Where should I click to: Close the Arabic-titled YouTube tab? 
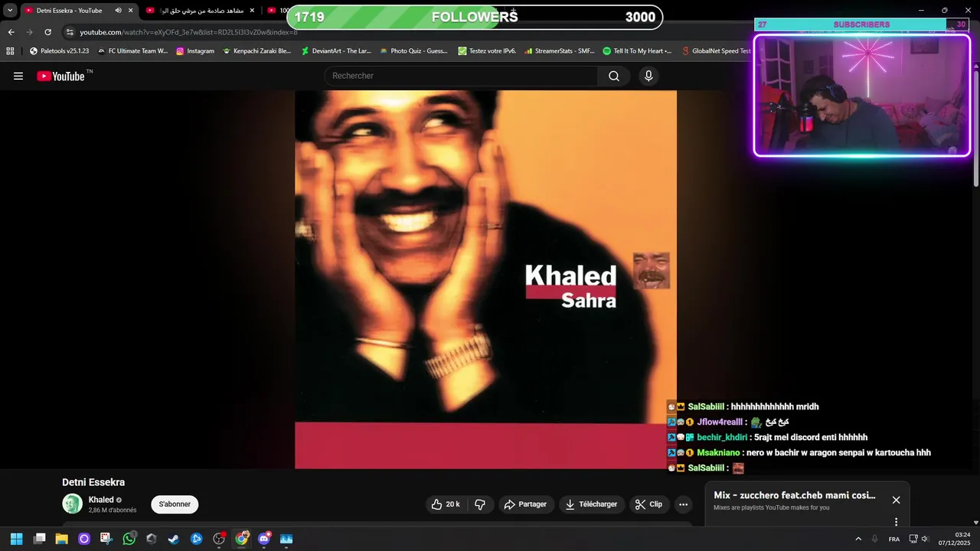point(252,11)
